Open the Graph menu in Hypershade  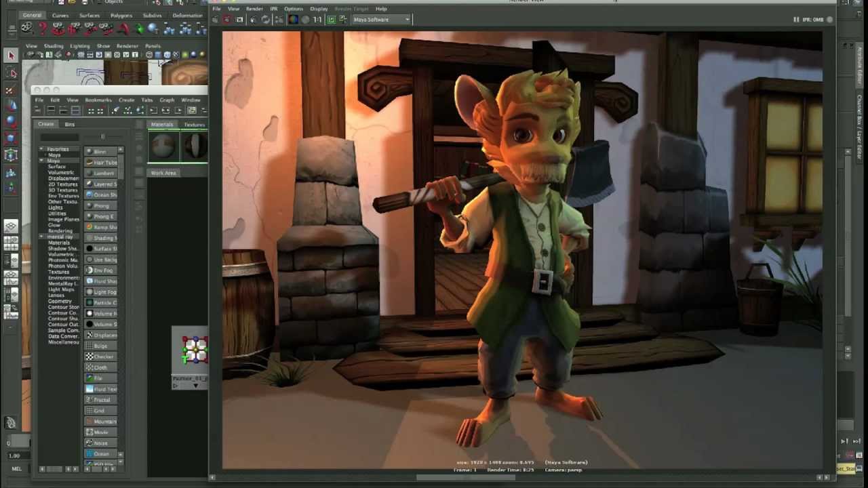[167, 100]
